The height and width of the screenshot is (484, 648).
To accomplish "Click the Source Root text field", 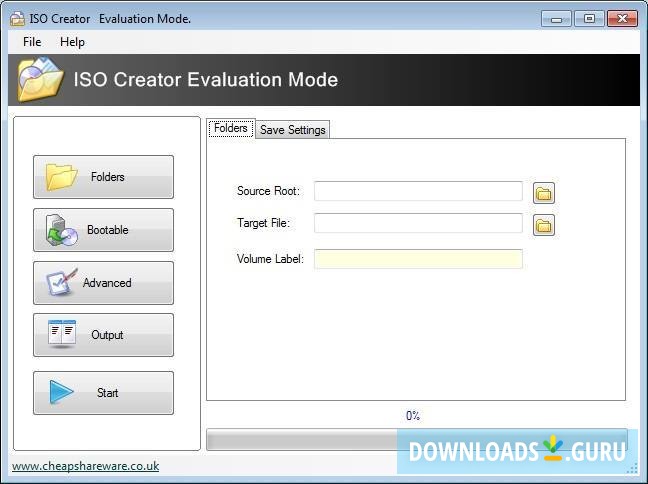I will [418, 191].
